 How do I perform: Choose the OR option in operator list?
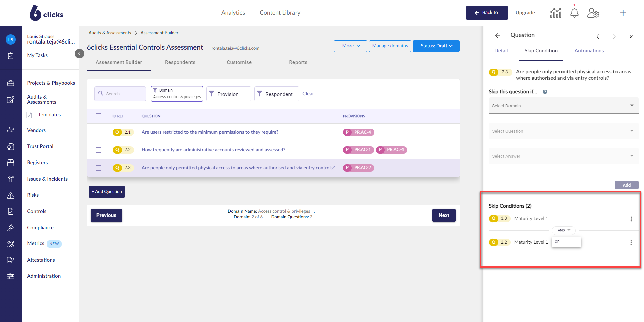click(x=567, y=242)
